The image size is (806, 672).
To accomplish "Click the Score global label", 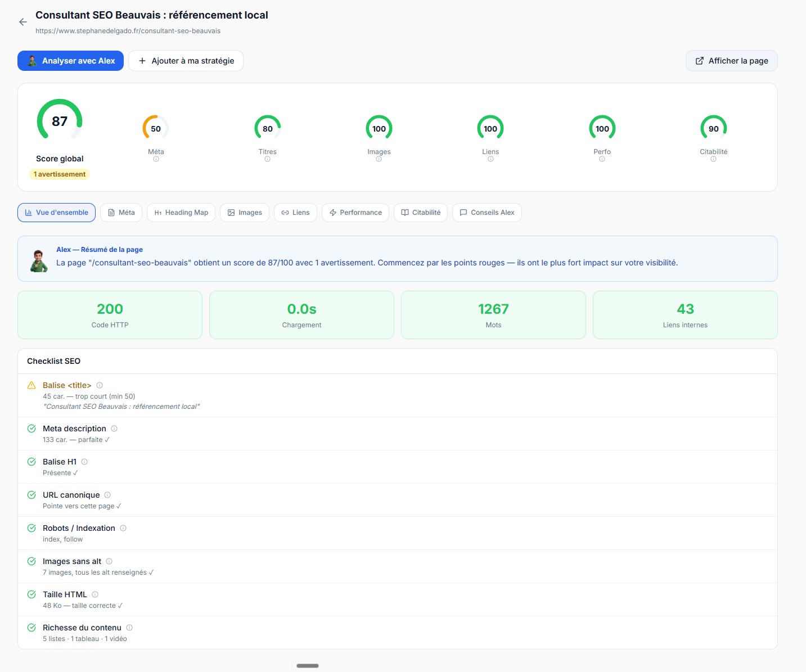I will click(x=60, y=159).
